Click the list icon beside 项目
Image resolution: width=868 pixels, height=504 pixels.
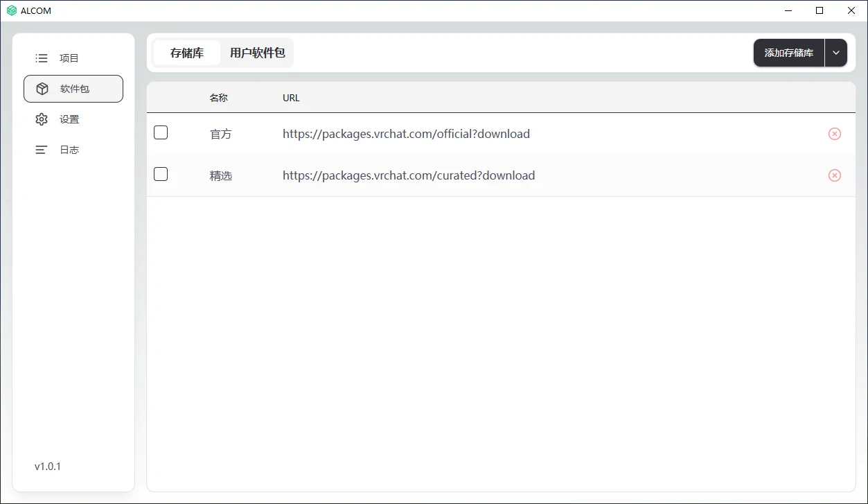point(42,58)
